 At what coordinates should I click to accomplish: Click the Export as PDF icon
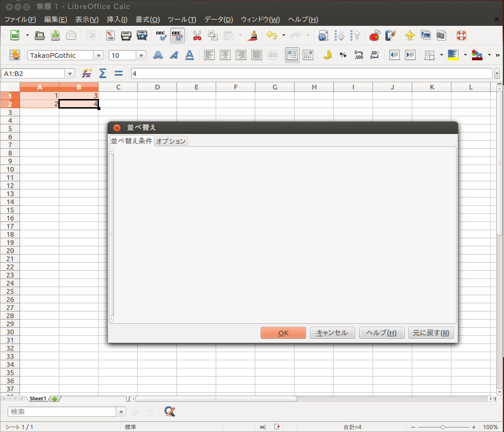pos(110,36)
